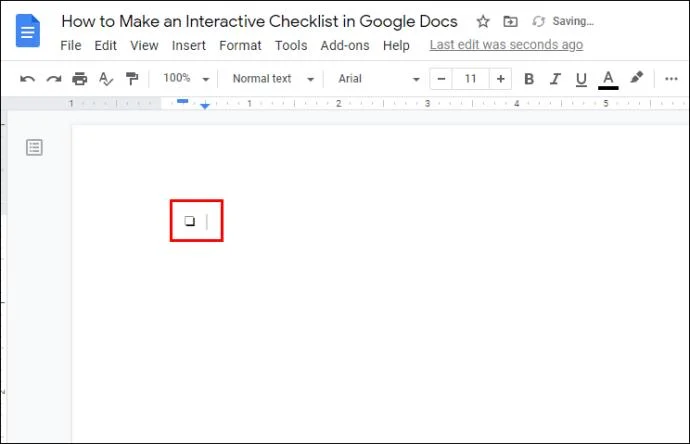Image resolution: width=690 pixels, height=444 pixels.
Task: Toggle bold formatting
Action: click(x=529, y=79)
